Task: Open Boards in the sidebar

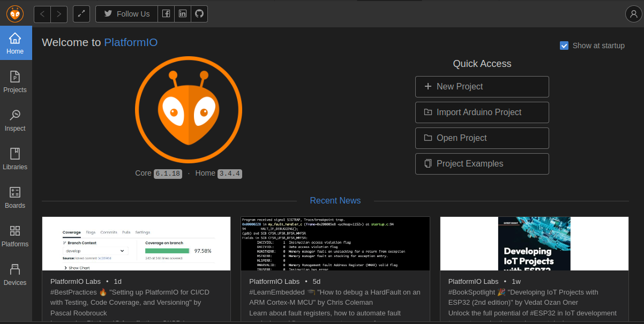Action: tap(16, 198)
